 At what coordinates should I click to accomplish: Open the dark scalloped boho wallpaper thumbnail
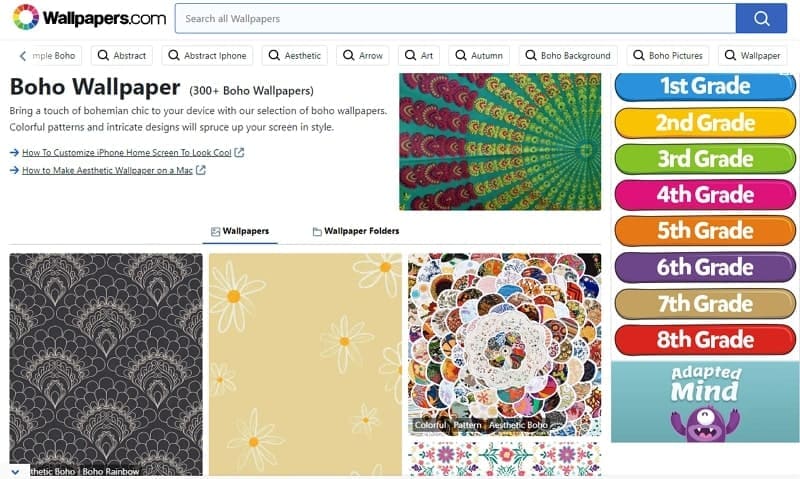(x=106, y=360)
